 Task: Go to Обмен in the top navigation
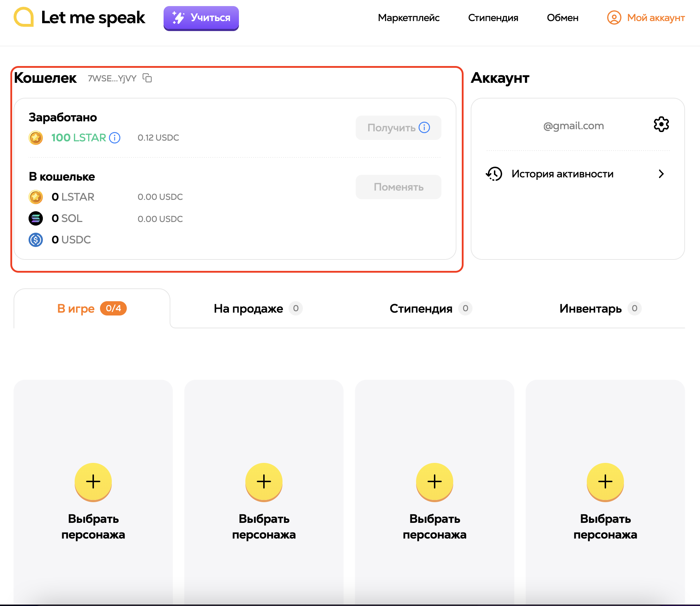pyautogui.click(x=562, y=17)
